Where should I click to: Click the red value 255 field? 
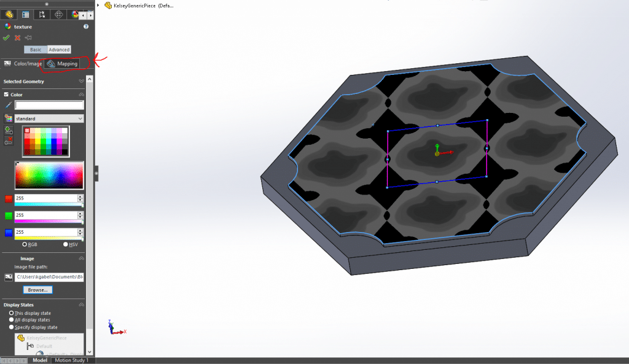point(46,198)
